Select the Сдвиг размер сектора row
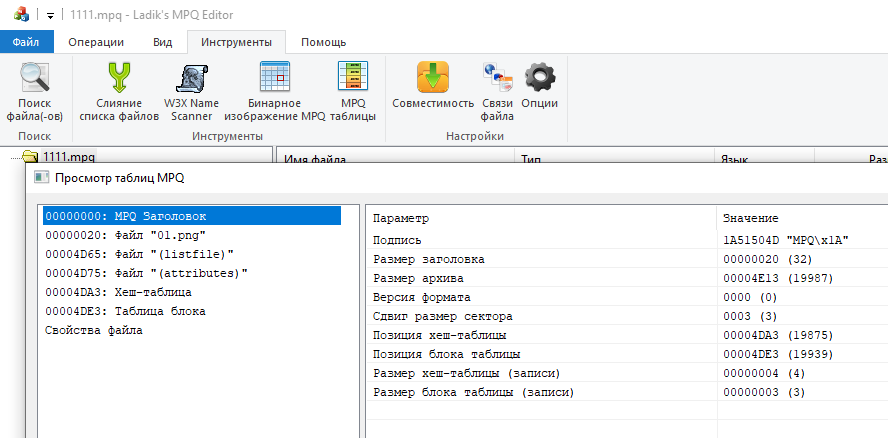Viewport: 888px width, 438px height. tap(627, 316)
